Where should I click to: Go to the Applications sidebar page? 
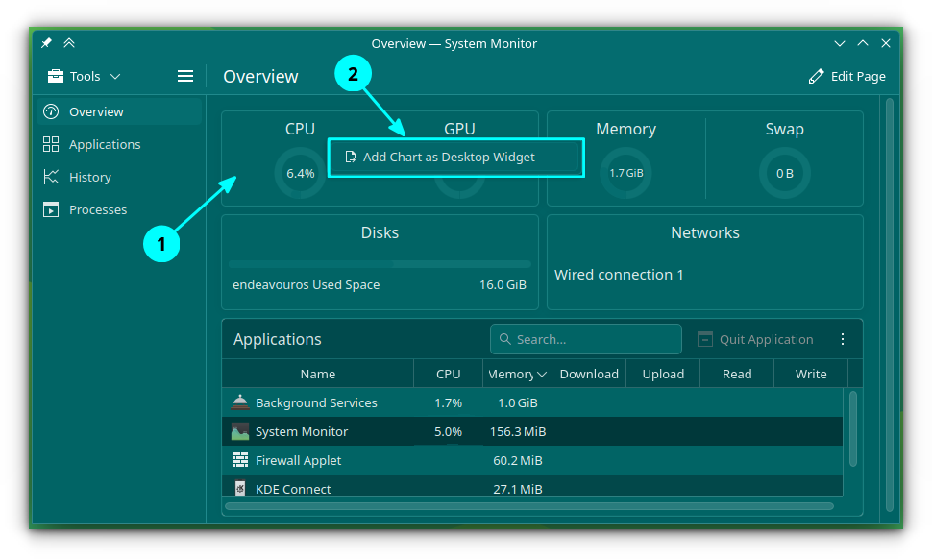point(104,144)
